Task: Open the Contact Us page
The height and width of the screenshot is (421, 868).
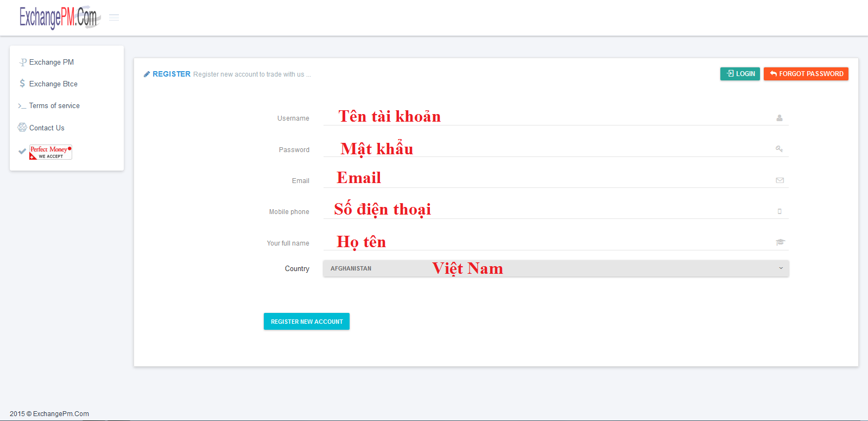Action: [x=47, y=128]
